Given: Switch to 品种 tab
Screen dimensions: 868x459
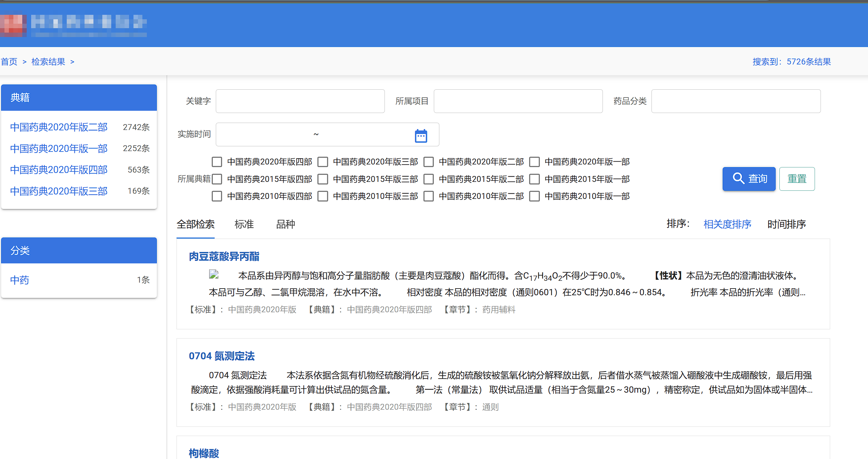Looking at the screenshot, I should (x=286, y=224).
